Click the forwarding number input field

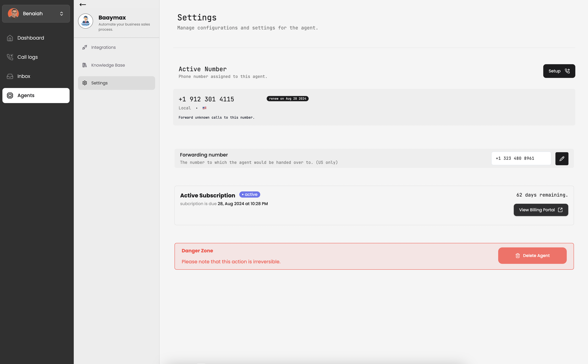tap(521, 158)
